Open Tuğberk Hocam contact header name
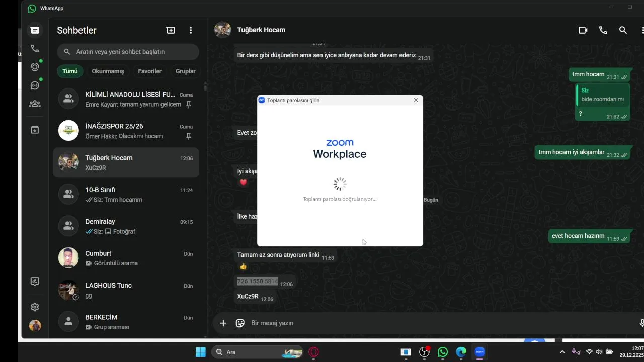The width and height of the screenshot is (644, 362). pyautogui.click(x=261, y=30)
